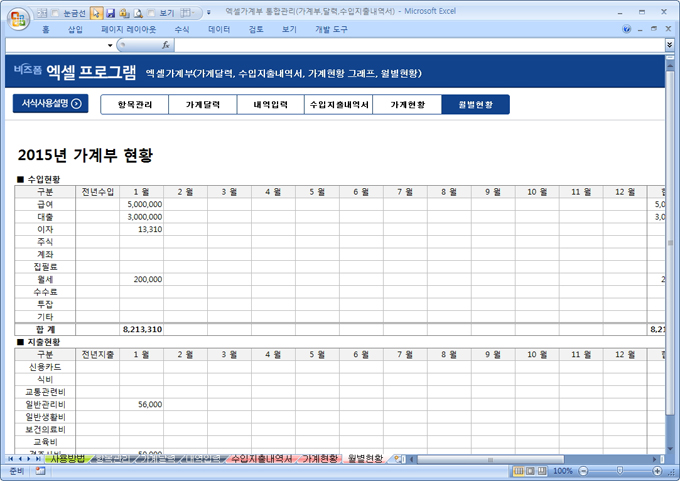680x481 pixels.
Task: Select the 급여 1월 cell with 5,000,000
Action: coord(141,203)
